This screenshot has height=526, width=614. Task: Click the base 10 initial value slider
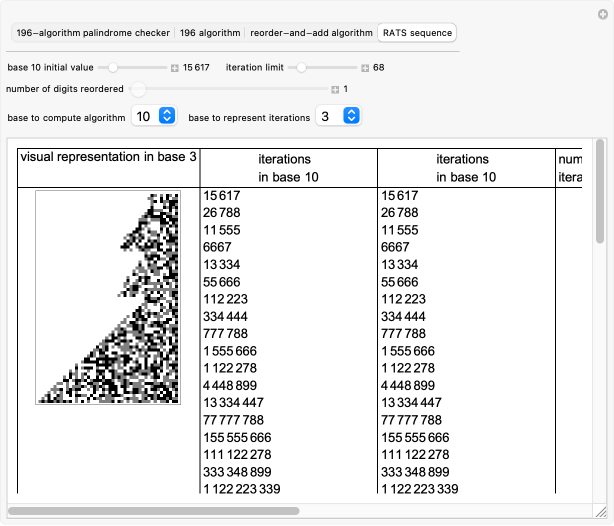132,68
